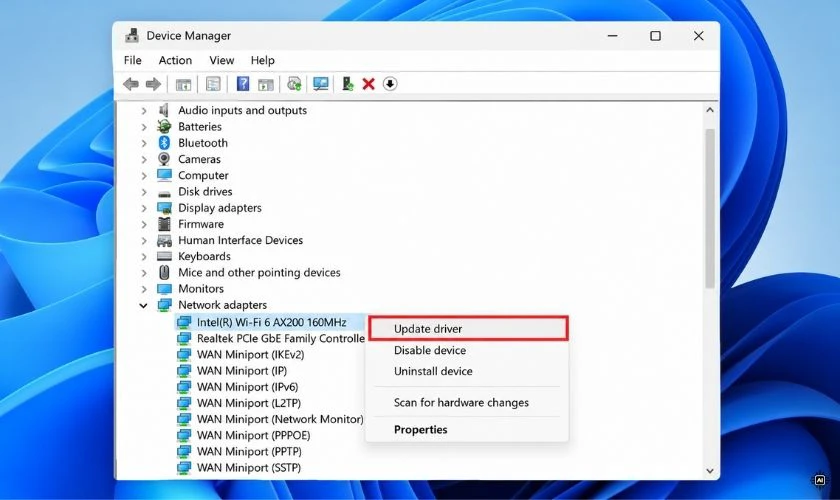Screen dimensions: 840x500
Task: Expand the Bluetooth chevron
Action: click(x=144, y=143)
